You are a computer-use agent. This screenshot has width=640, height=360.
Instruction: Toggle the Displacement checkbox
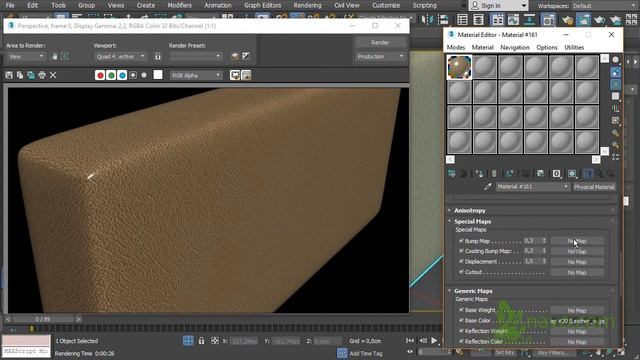[461, 261]
